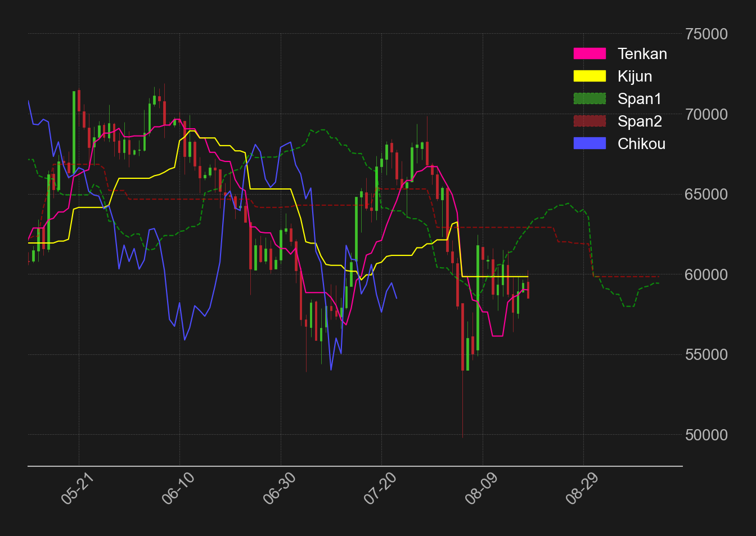Click the 07-20 date axis label

pyautogui.click(x=380, y=488)
